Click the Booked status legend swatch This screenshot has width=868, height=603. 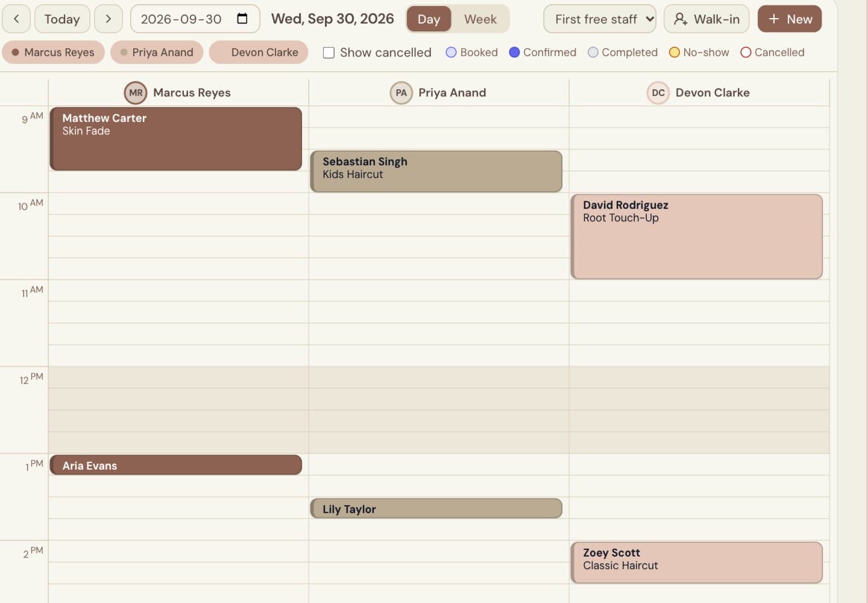[x=451, y=52]
